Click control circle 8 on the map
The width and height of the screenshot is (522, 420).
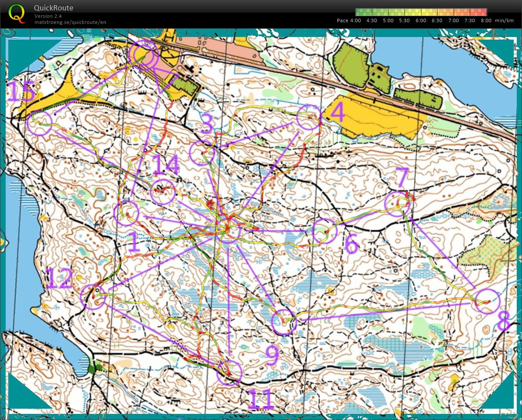pyautogui.click(x=487, y=301)
